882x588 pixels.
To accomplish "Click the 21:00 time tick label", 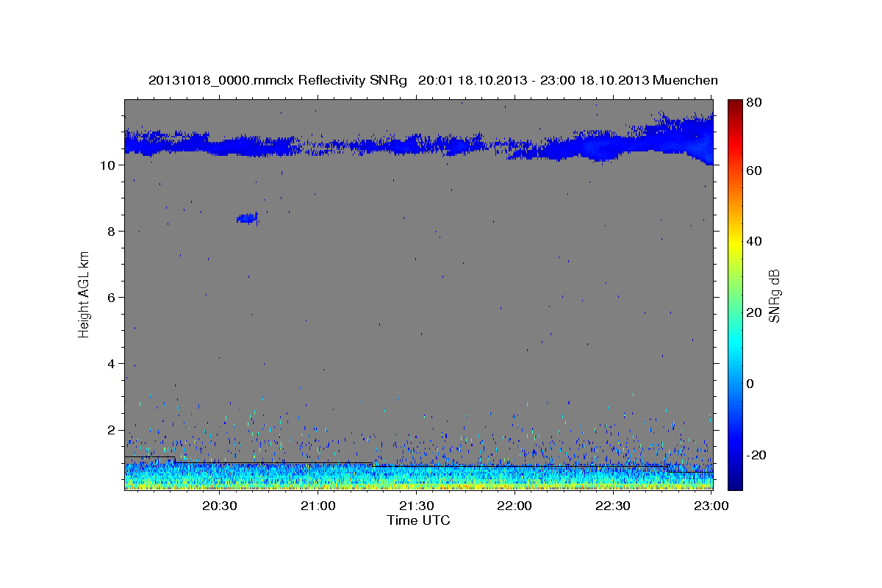I will pyautogui.click(x=318, y=506).
